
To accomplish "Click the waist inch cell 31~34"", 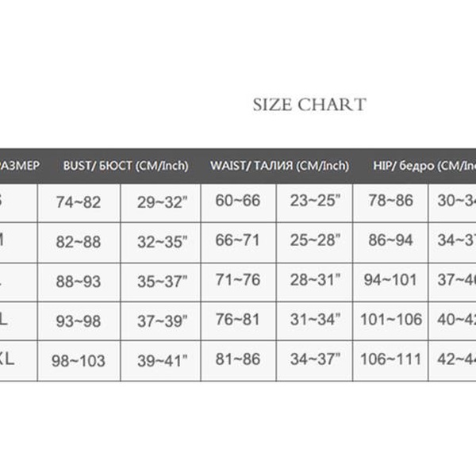I will tap(315, 319).
